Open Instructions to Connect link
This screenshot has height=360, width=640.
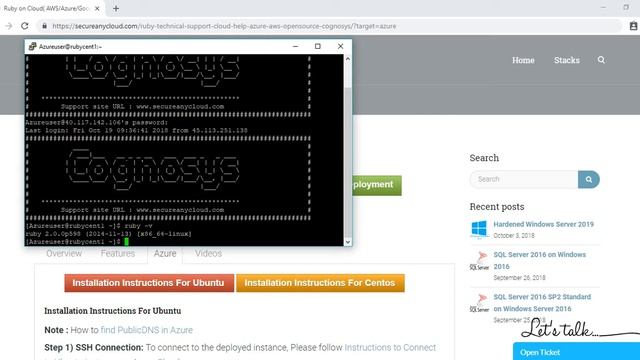(390, 347)
